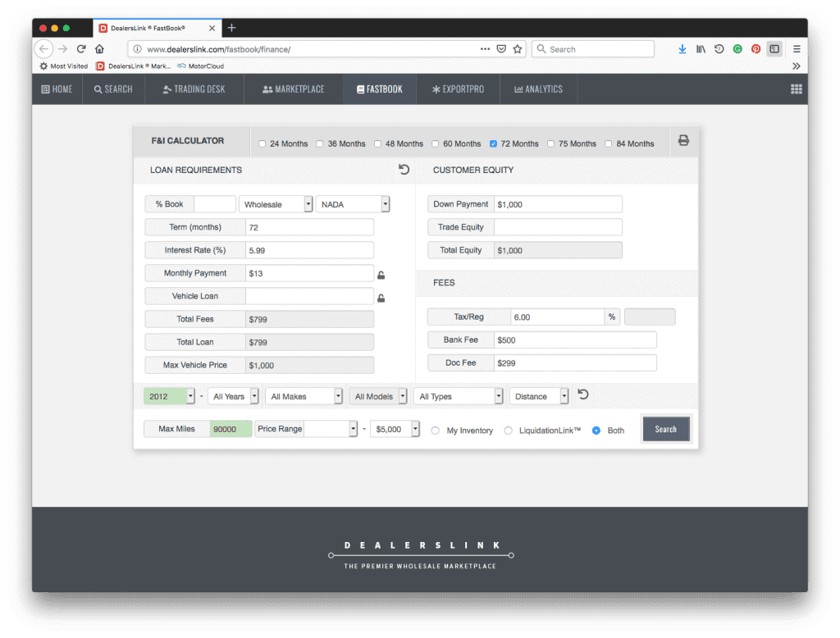Open the downloads arrow icon
Image resolution: width=840 pixels, height=638 pixels.
(x=682, y=48)
